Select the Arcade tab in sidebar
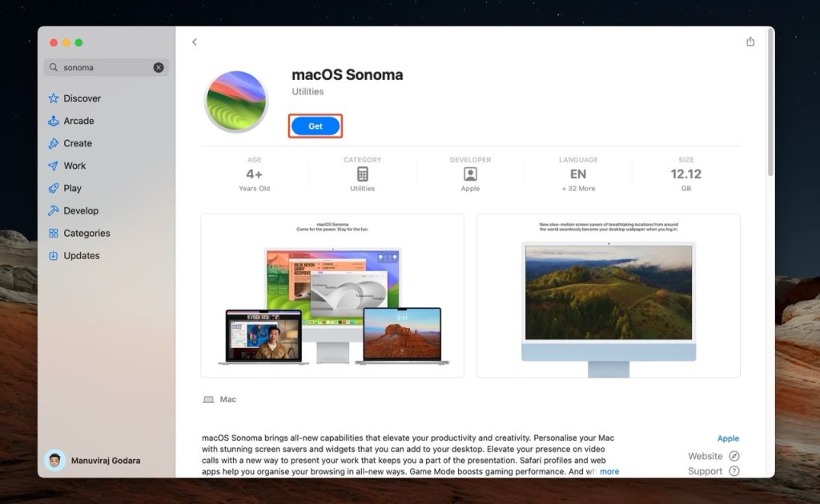The width and height of the screenshot is (820, 504). [77, 120]
